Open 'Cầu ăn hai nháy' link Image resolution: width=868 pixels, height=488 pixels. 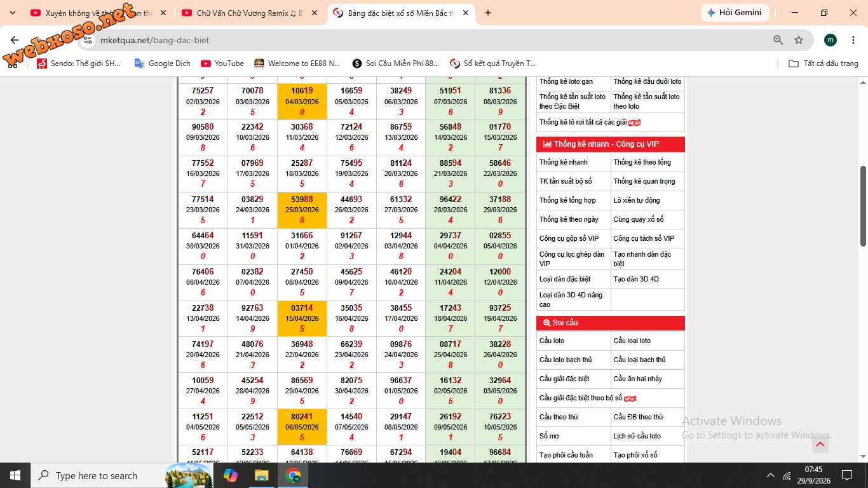pyautogui.click(x=637, y=379)
